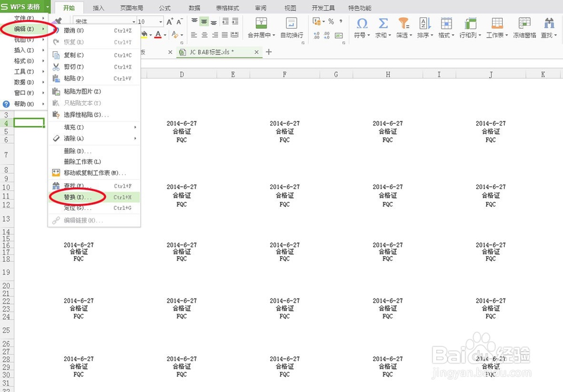Choose 定位 (Go To) menu entry
The width and height of the screenshot is (563, 392).
(x=94, y=208)
